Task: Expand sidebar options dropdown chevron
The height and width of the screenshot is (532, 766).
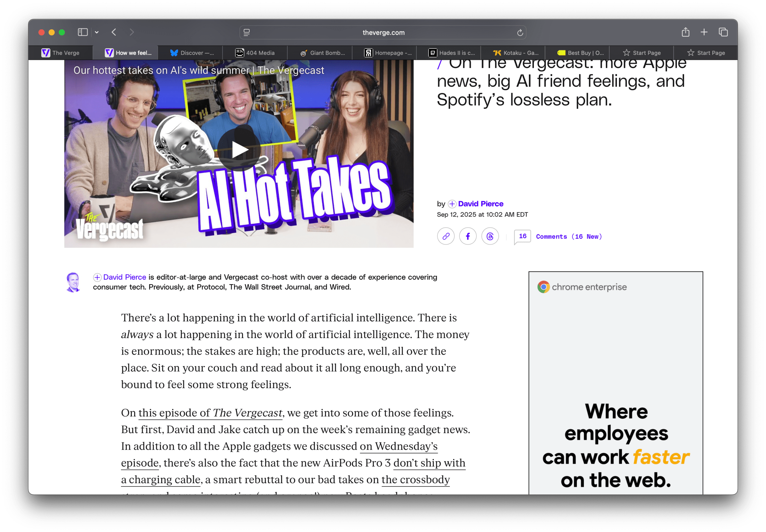Action: [97, 32]
